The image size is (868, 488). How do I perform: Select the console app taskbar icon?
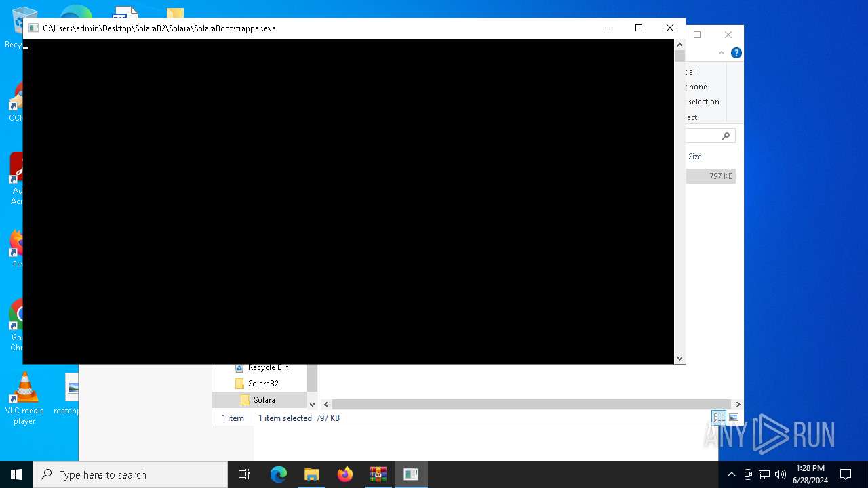(411, 474)
